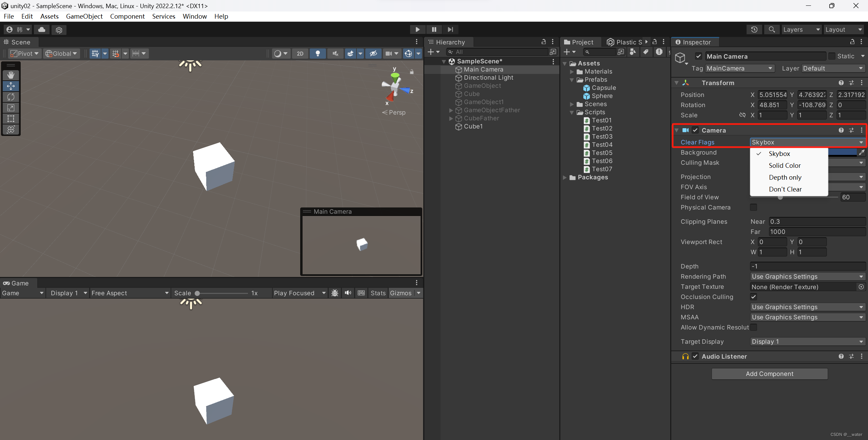Toggle scene view lighting
This screenshot has width=868, height=440.
coord(317,53)
